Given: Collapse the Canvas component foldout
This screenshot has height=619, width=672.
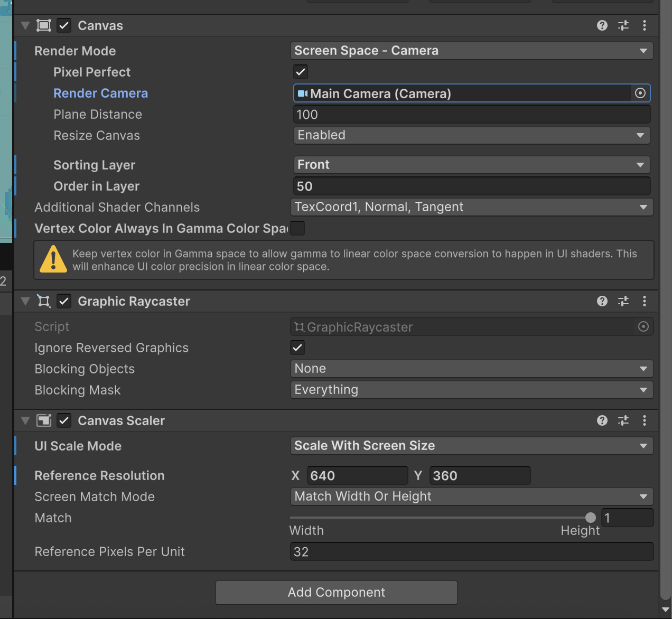Looking at the screenshot, I should pyautogui.click(x=25, y=25).
